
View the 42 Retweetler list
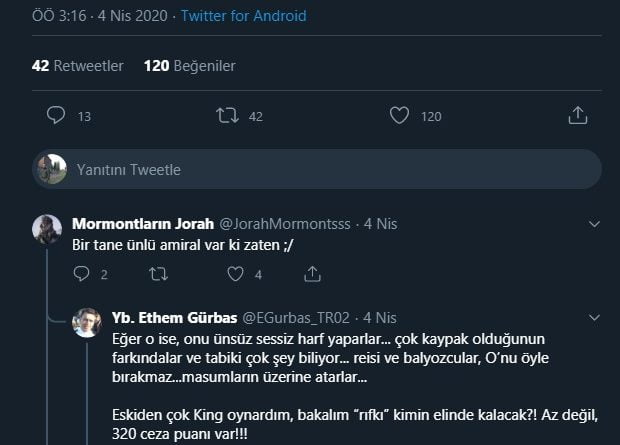(x=78, y=66)
